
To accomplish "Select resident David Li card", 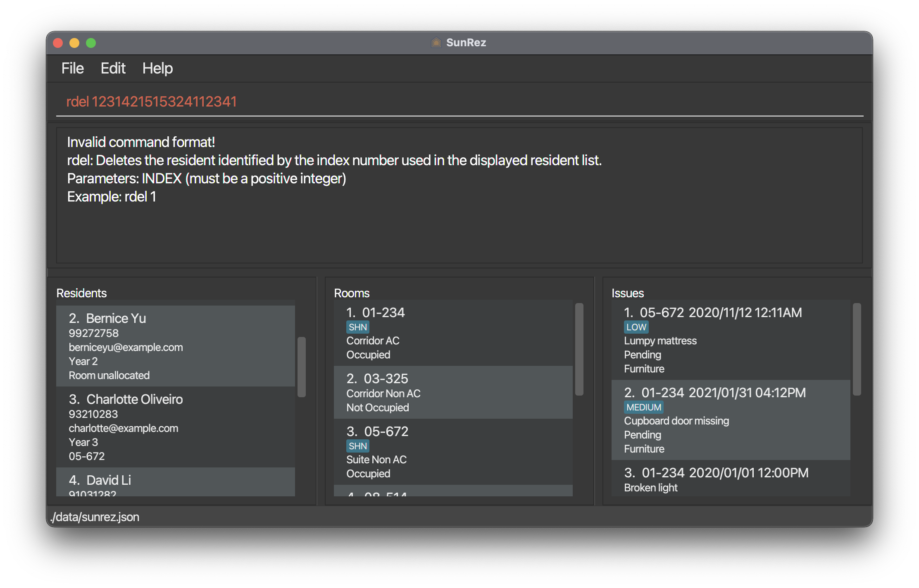I will click(176, 482).
